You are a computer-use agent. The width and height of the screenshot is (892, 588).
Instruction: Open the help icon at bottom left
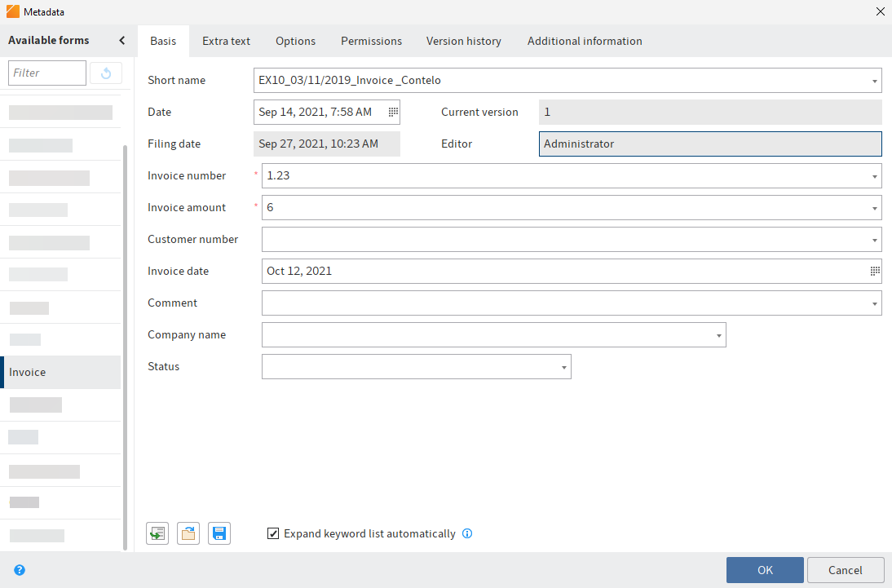tap(18, 570)
